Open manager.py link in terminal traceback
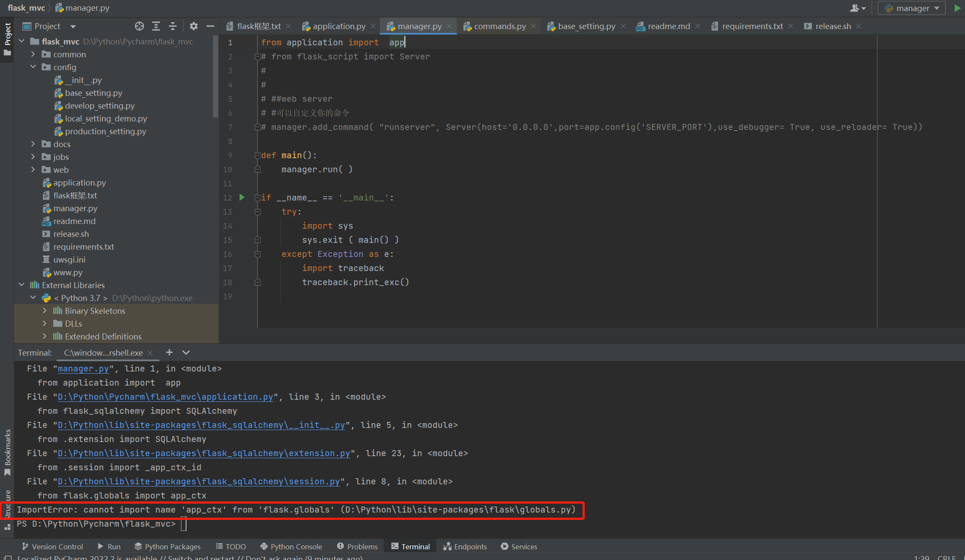This screenshot has height=560, width=965. tap(83, 368)
